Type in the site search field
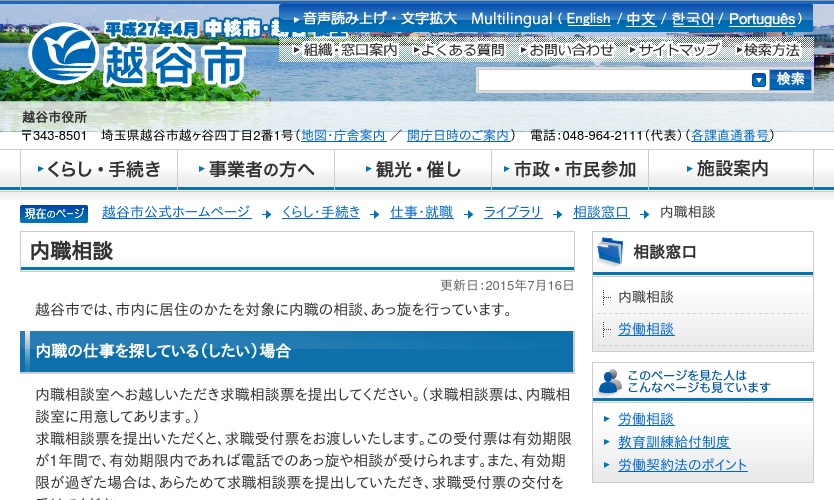This screenshot has height=500, width=834. coord(612,80)
